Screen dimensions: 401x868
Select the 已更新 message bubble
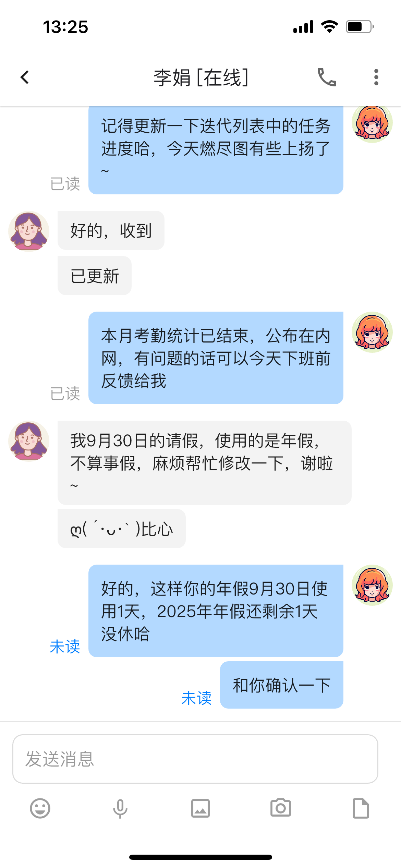click(95, 276)
